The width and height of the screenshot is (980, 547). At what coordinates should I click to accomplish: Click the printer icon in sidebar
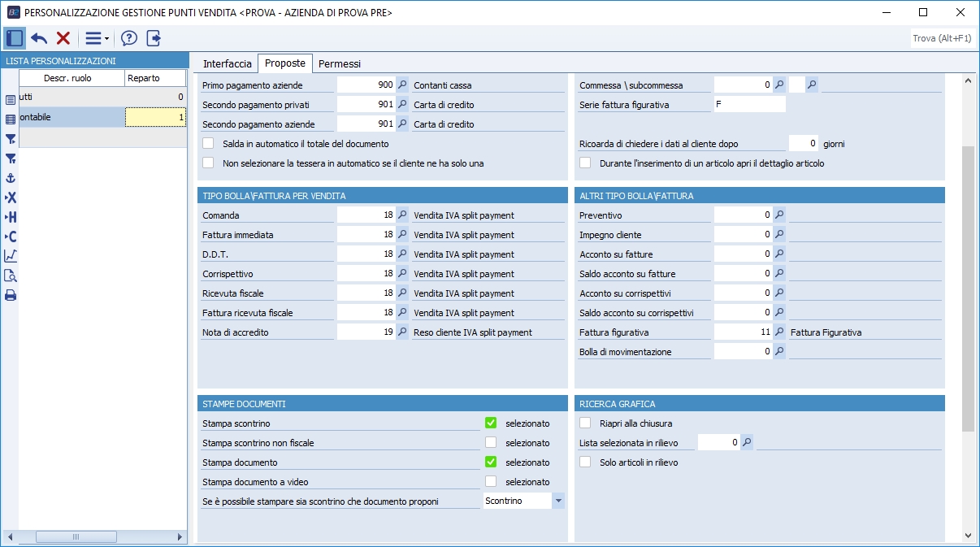[x=11, y=295]
